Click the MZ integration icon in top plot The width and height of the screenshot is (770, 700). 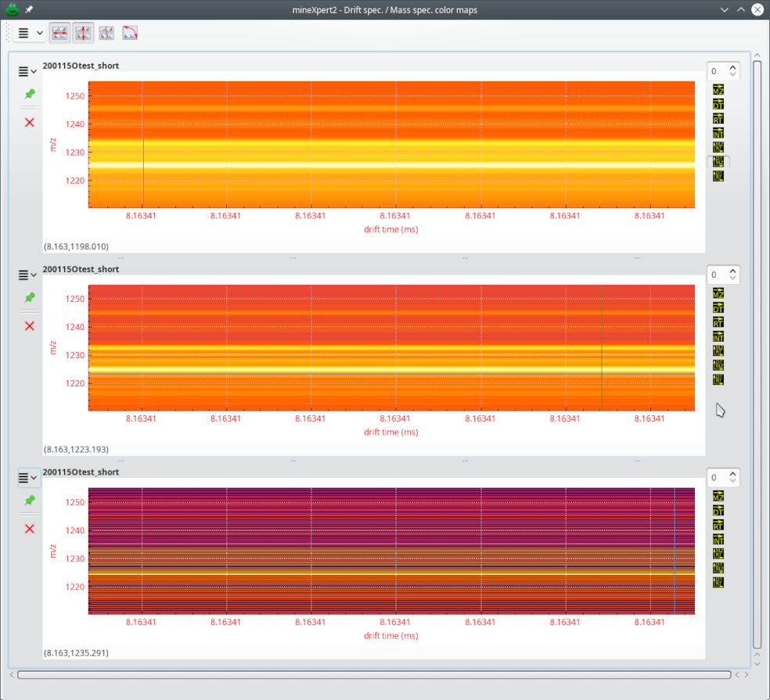tap(718, 89)
